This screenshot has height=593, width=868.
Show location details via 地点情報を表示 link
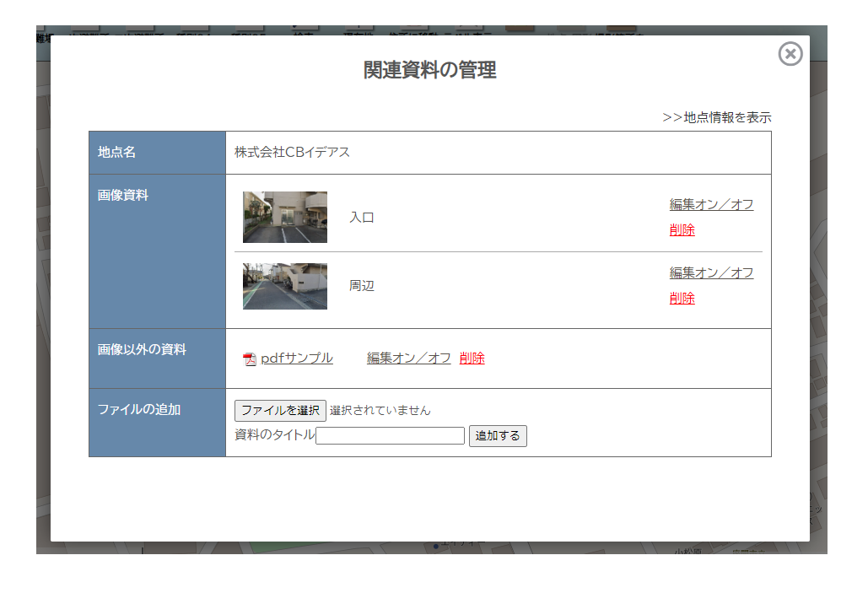tap(717, 118)
